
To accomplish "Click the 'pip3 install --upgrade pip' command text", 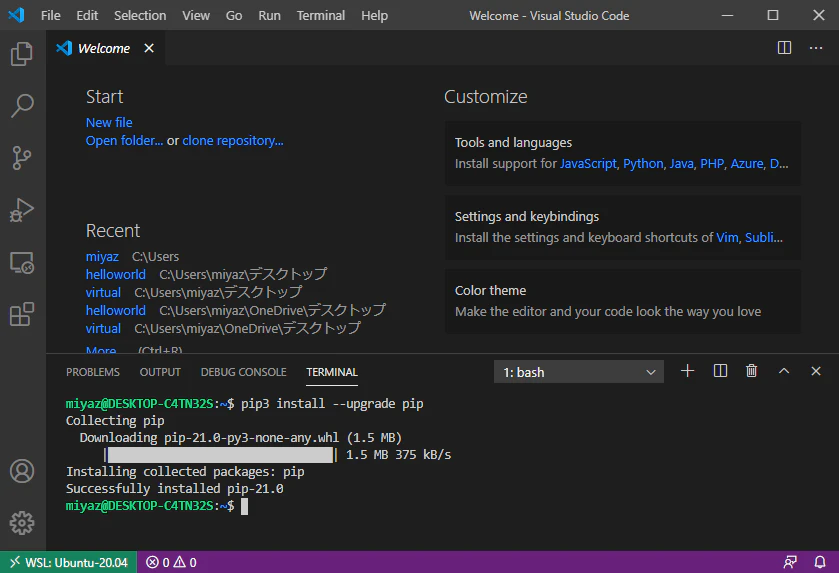I will (x=332, y=404).
